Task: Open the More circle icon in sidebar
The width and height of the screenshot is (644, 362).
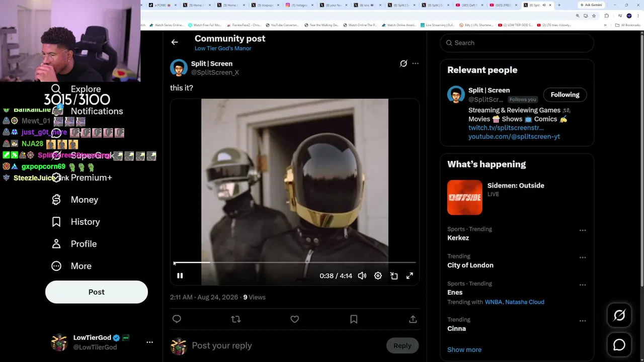Action: point(56,266)
